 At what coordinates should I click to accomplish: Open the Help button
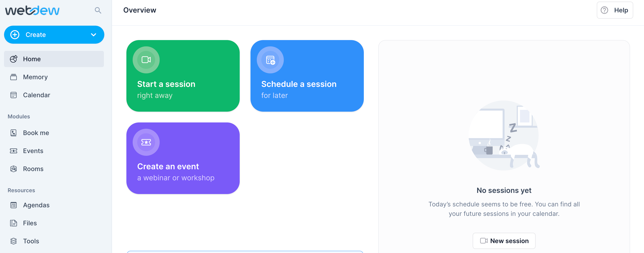[615, 10]
